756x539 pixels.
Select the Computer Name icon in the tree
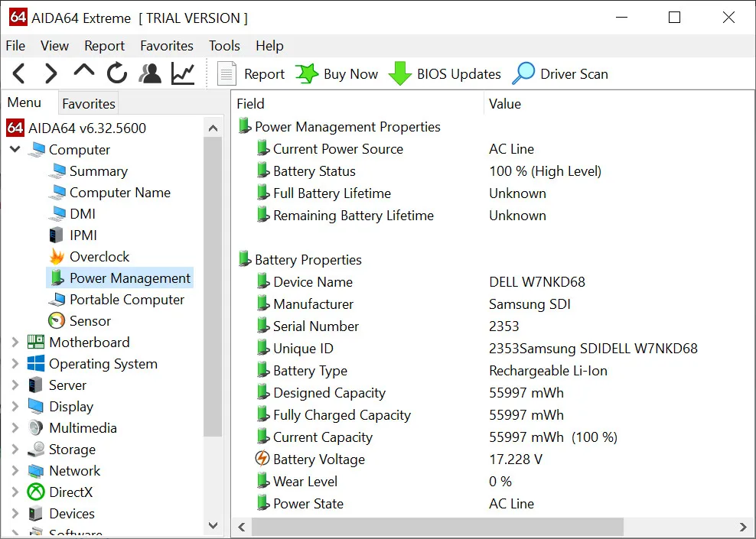click(x=58, y=192)
